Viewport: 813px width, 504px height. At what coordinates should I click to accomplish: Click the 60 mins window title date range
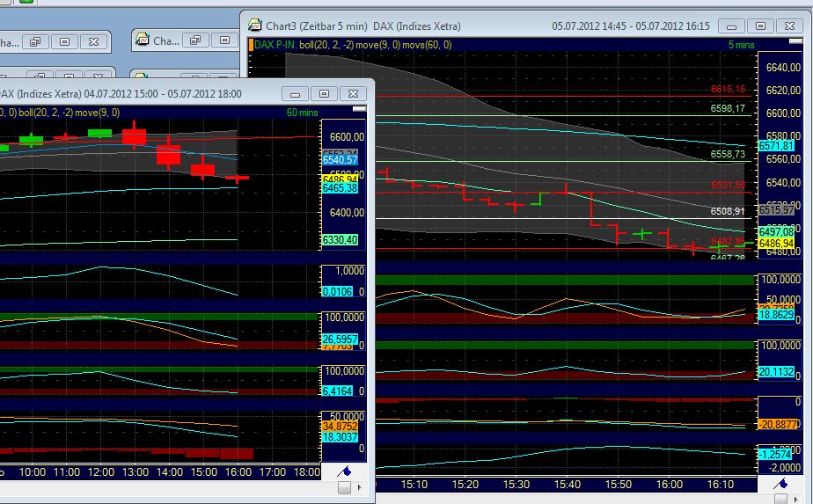coord(163,94)
